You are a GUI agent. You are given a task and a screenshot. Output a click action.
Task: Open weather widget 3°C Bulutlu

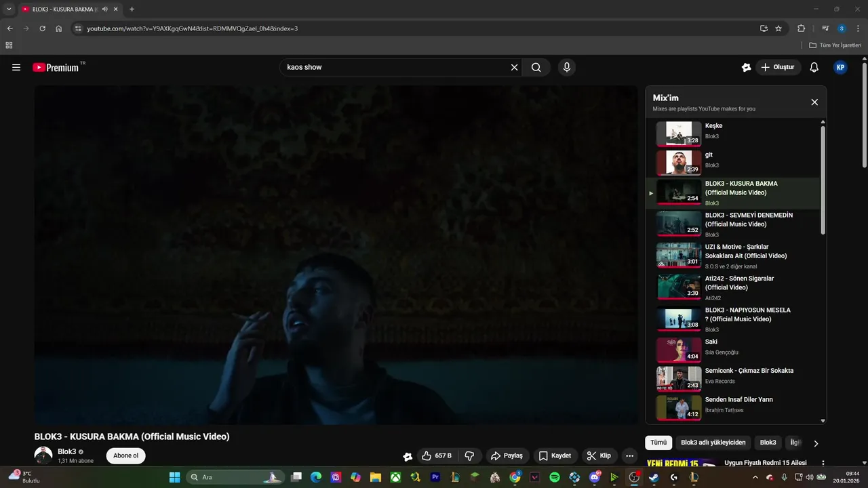pyautogui.click(x=26, y=476)
